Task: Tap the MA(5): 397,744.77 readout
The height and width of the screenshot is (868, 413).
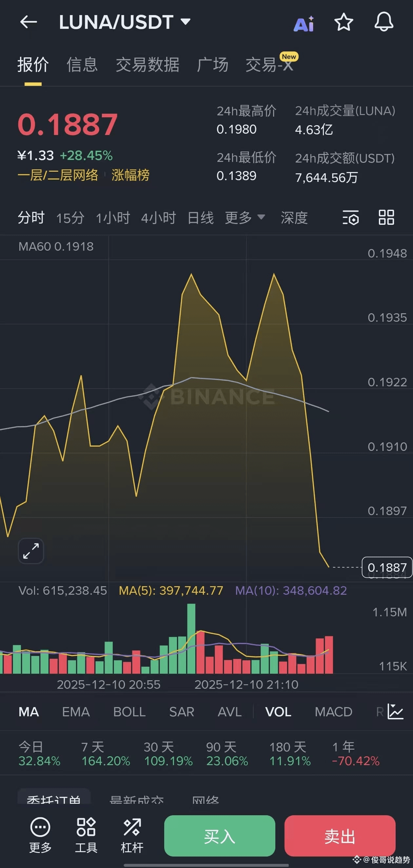Action: [171, 590]
